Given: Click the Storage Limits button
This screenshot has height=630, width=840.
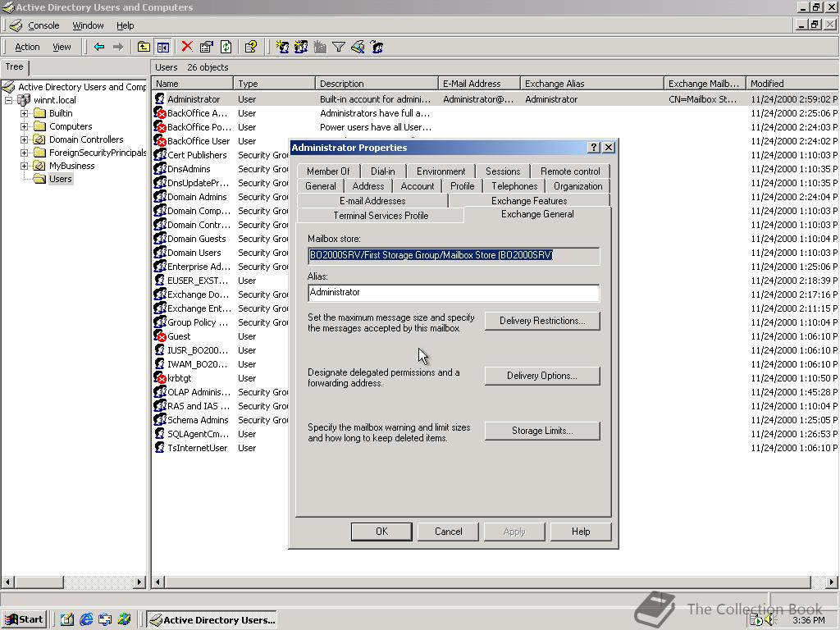Looking at the screenshot, I should pos(542,431).
